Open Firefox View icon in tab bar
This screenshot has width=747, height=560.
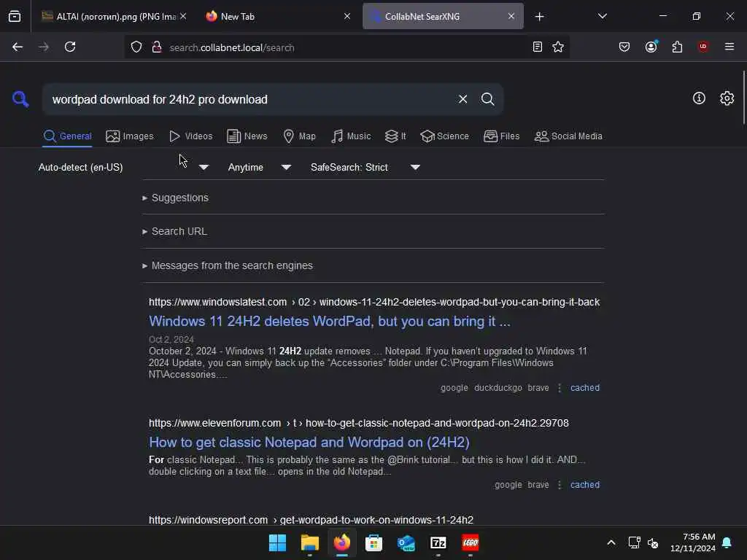coord(15,16)
